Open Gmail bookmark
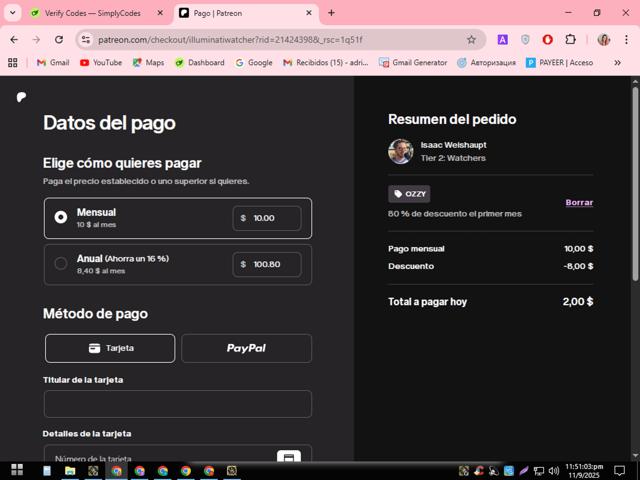Viewport: 640px width, 480px height. (x=53, y=62)
